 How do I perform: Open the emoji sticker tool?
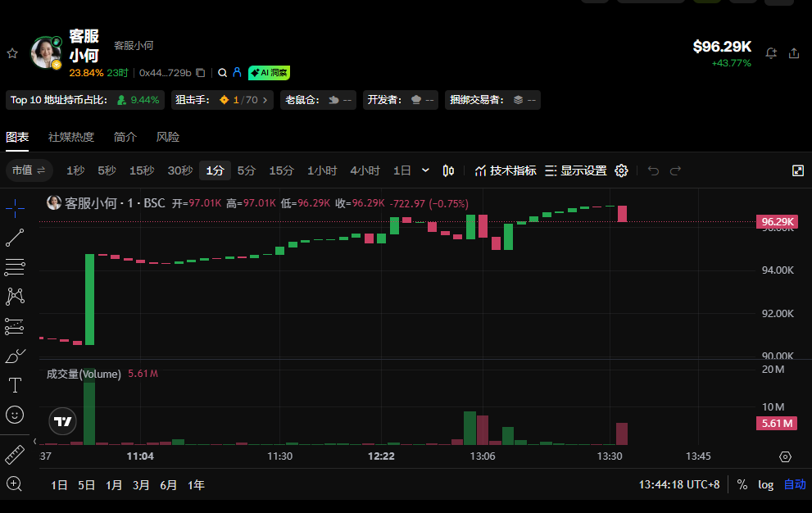click(x=15, y=415)
